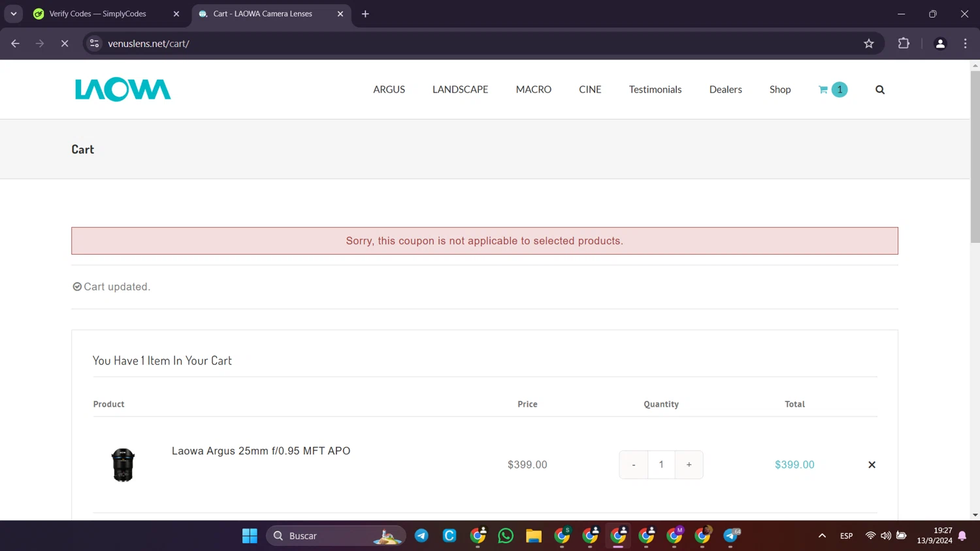
Task: Click the Laowa Argus lens thumbnail
Action: click(123, 465)
